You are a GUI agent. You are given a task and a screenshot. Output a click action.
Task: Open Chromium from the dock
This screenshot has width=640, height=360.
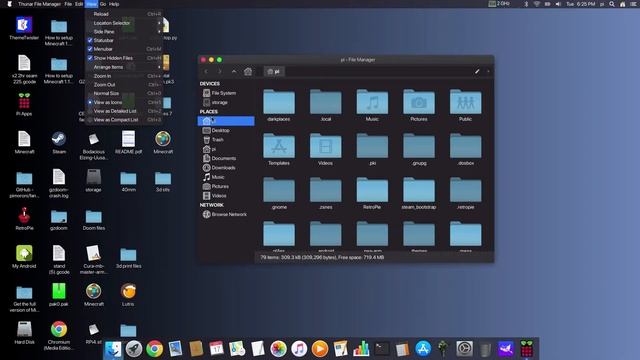click(x=154, y=349)
